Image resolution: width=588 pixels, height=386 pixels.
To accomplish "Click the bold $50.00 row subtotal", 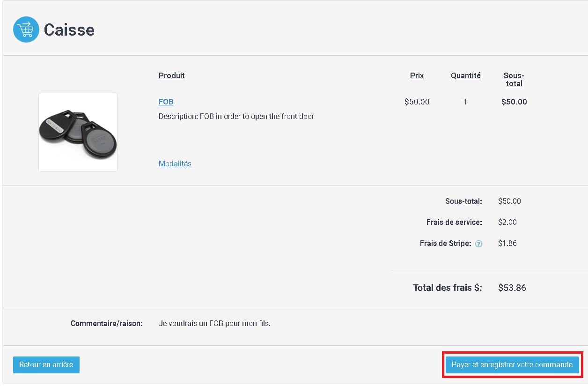I will (514, 102).
